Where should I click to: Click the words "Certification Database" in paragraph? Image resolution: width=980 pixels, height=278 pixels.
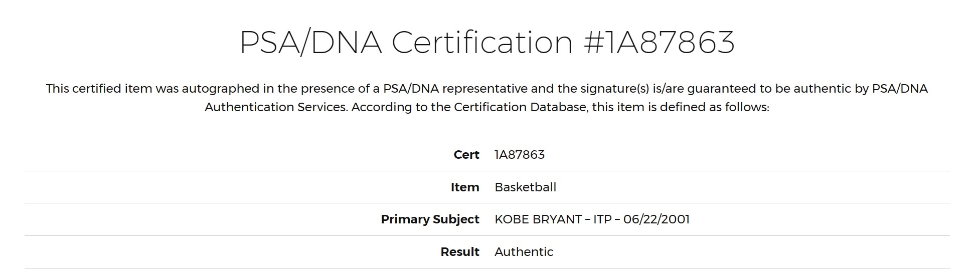520,107
